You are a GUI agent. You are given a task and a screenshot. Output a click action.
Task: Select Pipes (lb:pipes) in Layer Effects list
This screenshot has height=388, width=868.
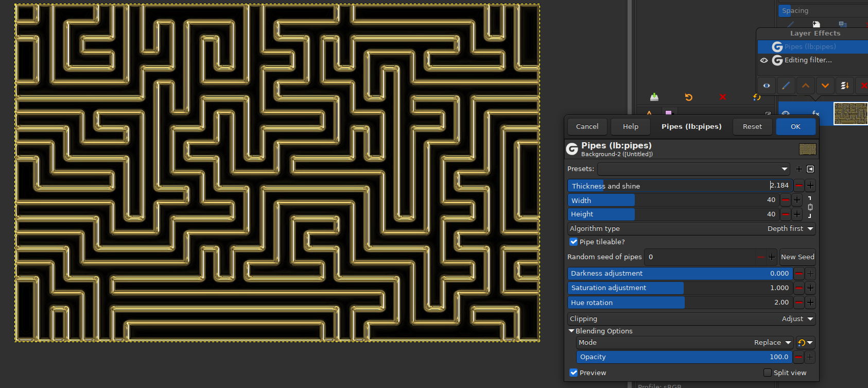point(813,47)
